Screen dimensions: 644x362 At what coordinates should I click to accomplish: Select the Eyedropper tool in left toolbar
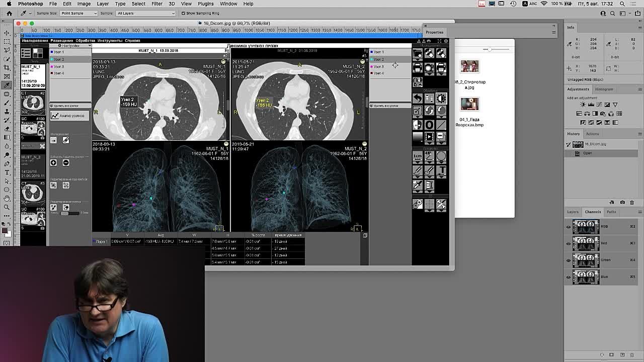point(7,85)
